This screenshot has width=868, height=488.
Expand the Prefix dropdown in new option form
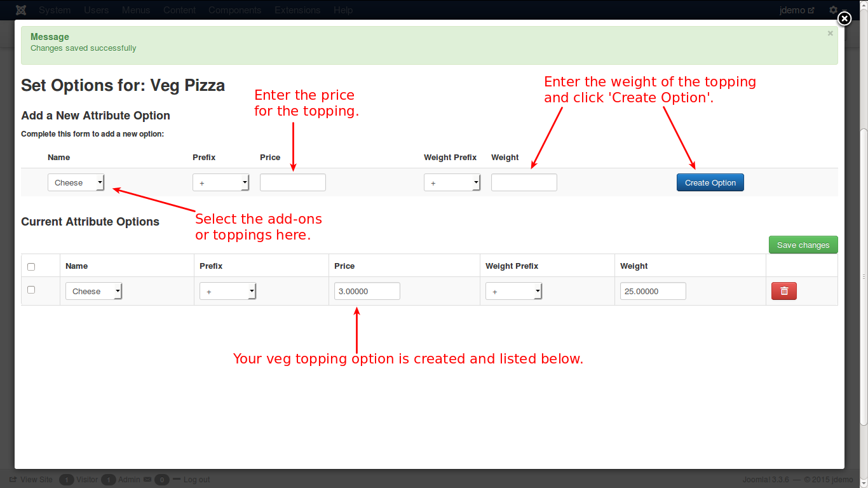(221, 183)
